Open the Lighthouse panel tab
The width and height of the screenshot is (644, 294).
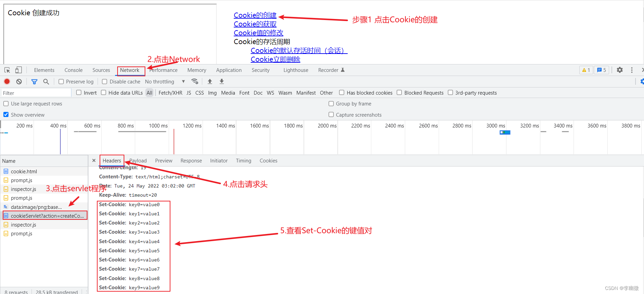(x=296, y=70)
